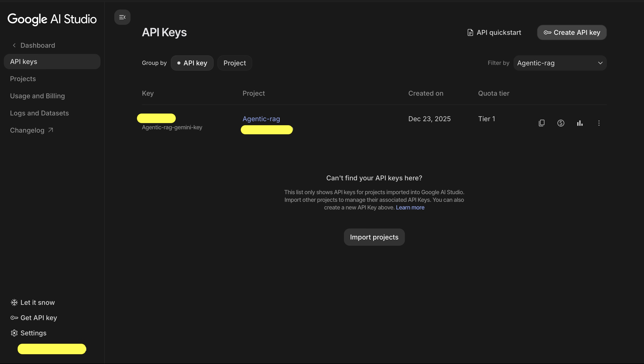
Task: Collapse the left sidebar panel
Action: coord(122,17)
